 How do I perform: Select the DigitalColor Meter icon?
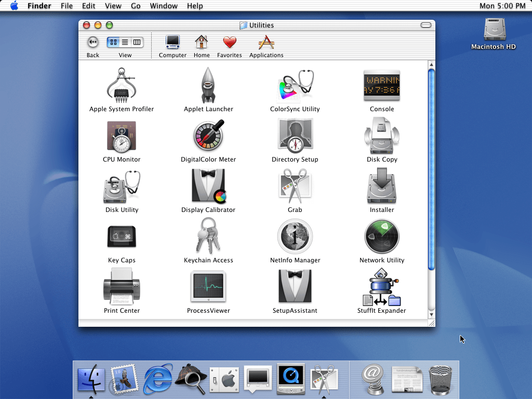[208, 136]
